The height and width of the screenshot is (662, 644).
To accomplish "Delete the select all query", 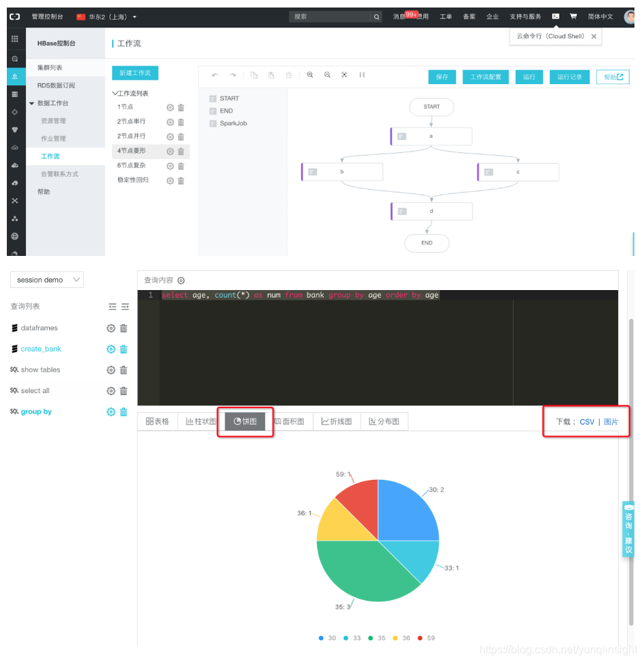I will pyautogui.click(x=124, y=391).
